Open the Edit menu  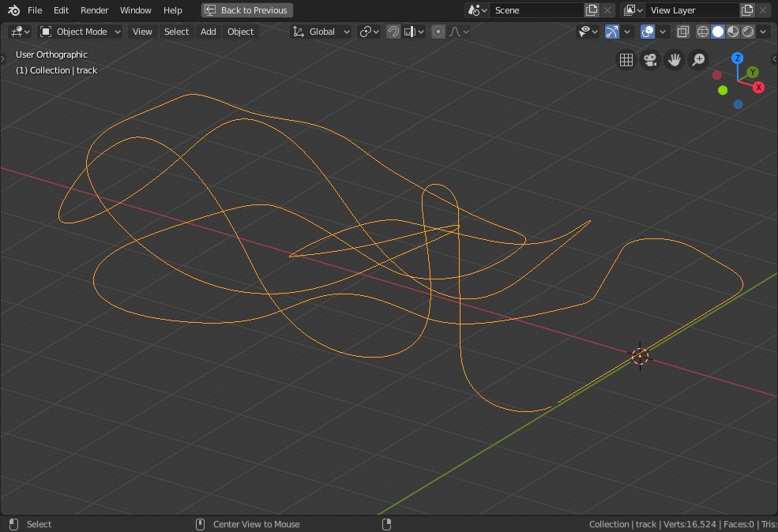(x=61, y=10)
